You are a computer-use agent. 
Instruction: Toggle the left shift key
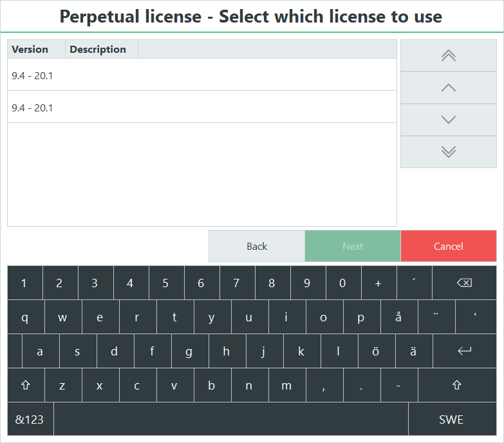point(26,385)
